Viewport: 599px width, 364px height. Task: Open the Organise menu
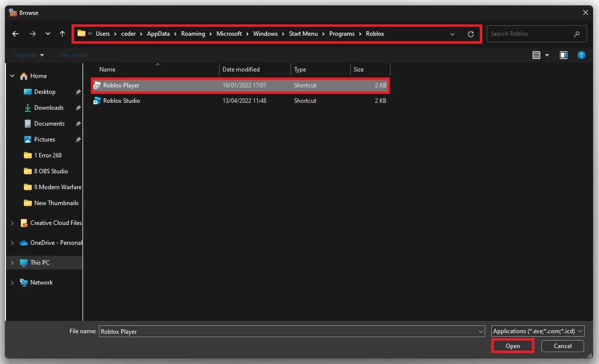click(x=29, y=55)
